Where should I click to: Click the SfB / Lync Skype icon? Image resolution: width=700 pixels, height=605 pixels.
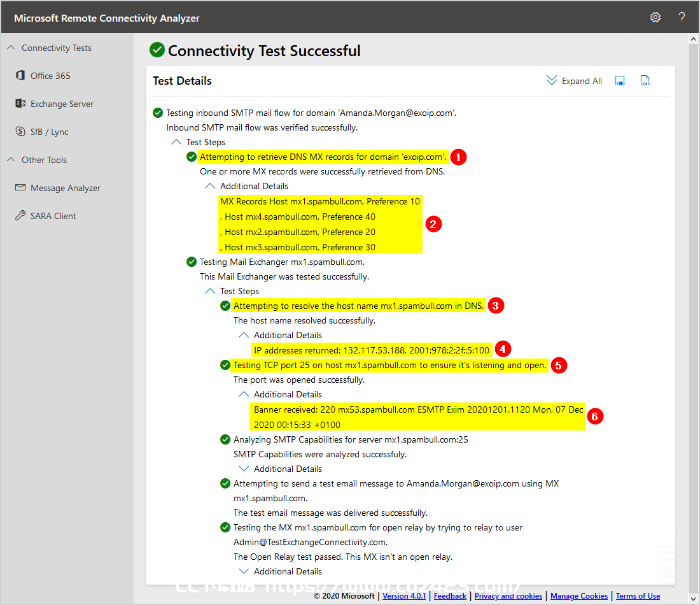(x=20, y=131)
